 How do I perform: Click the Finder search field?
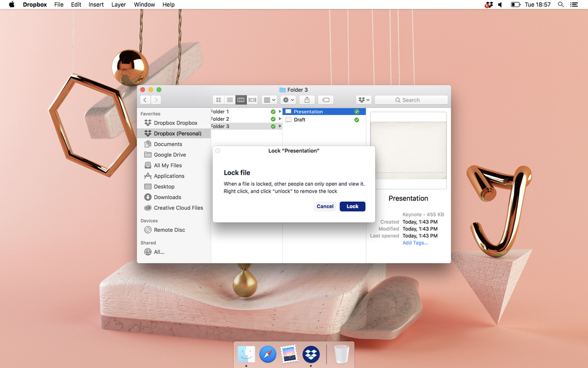pos(411,100)
